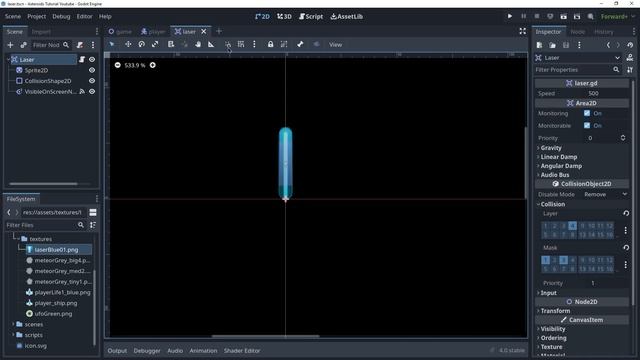Open the Project menu
640x360 pixels.
36,16
